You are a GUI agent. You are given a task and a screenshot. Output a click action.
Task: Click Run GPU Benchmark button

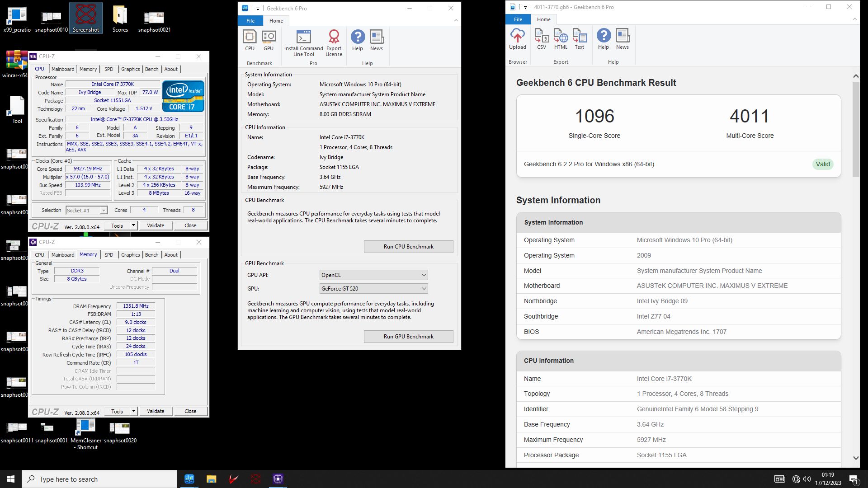click(409, 337)
